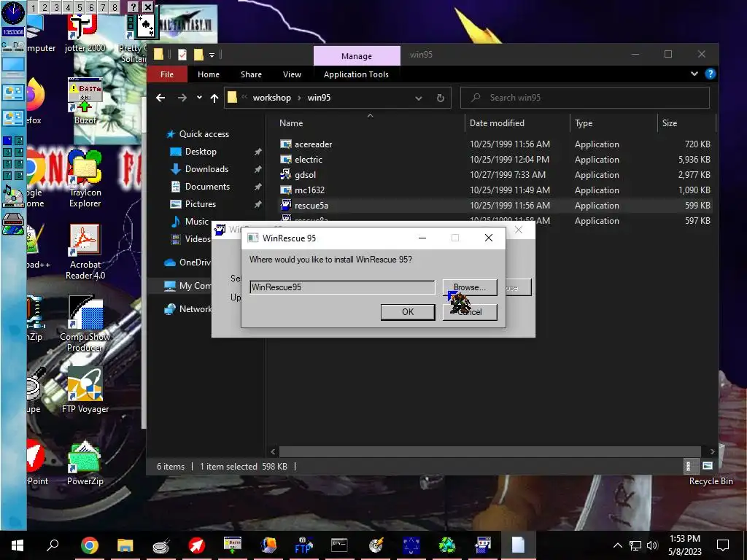Click the Properties checkmark icon in title bar

point(182,55)
